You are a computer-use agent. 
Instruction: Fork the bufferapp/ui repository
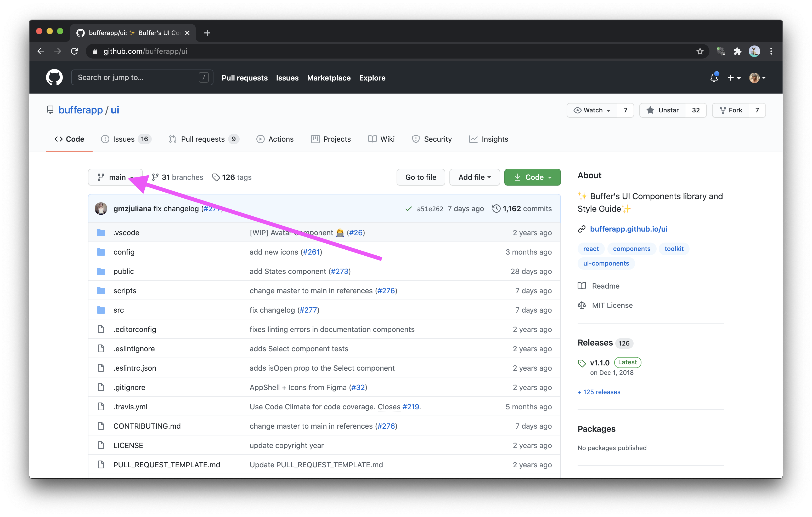pyautogui.click(x=731, y=110)
